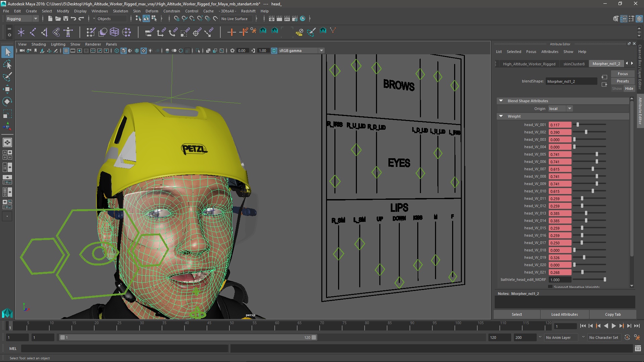Open the Rigging menu set dropdown
The image size is (644, 362).
click(x=22, y=19)
